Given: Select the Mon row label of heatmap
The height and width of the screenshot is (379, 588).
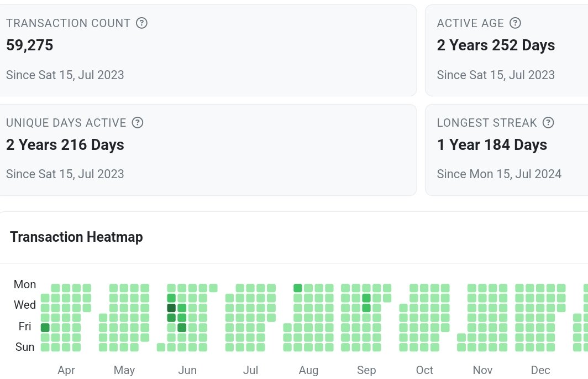Looking at the screenshot, I should [25, 285].
